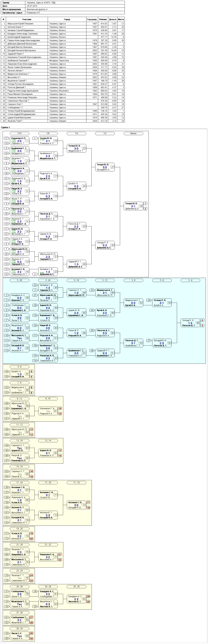Image resolution: width=209 pixels, height=644 pixels.
Task: Select table row 'Редьков Александр Адольфович'
Action: click(63, 91)
